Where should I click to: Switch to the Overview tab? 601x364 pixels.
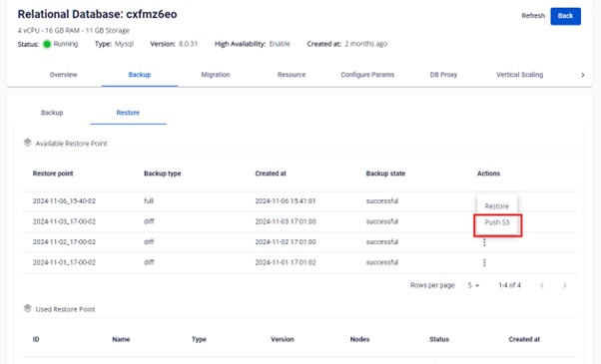[x=63, y=75]
